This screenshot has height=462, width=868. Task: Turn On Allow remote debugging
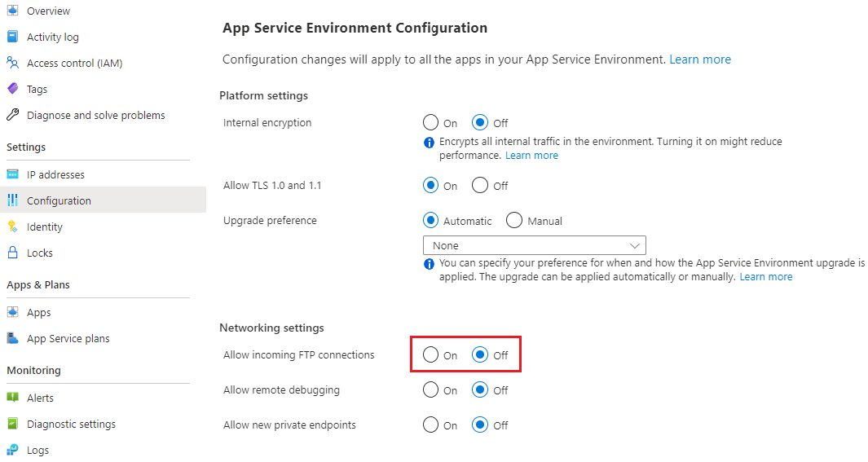431,390
